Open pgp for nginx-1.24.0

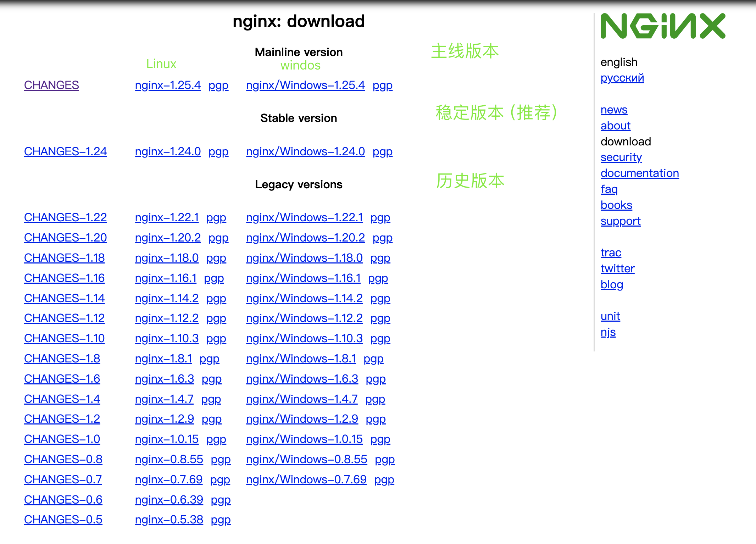pos(218,152)
